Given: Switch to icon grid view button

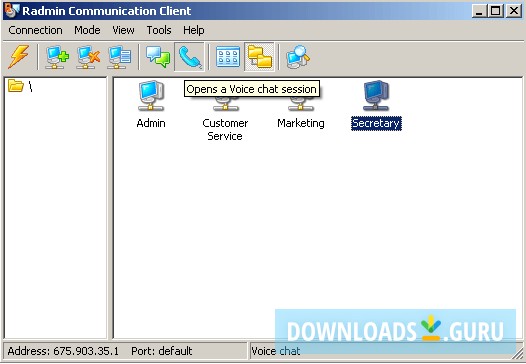Looking at the screenshot, I should 228,57.
